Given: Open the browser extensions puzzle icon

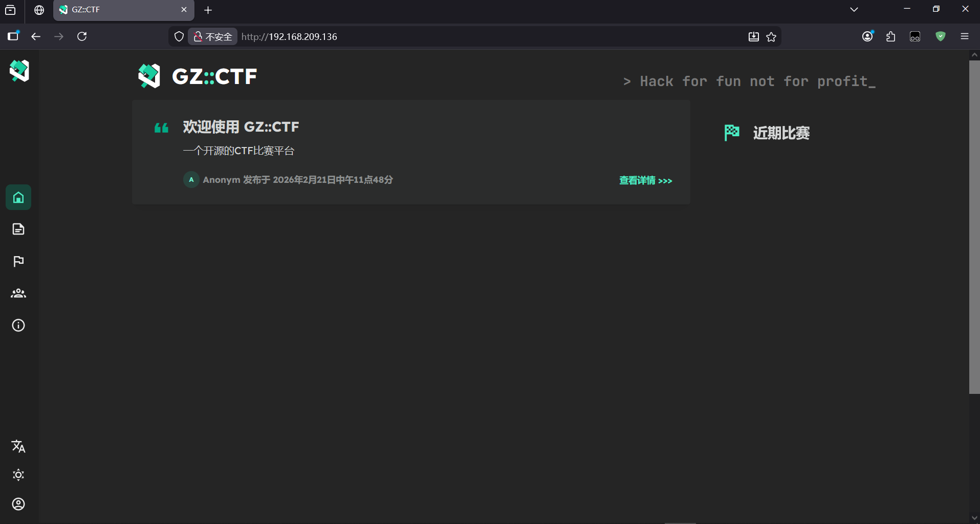Looking at the screenshot, I should (891, 36).
